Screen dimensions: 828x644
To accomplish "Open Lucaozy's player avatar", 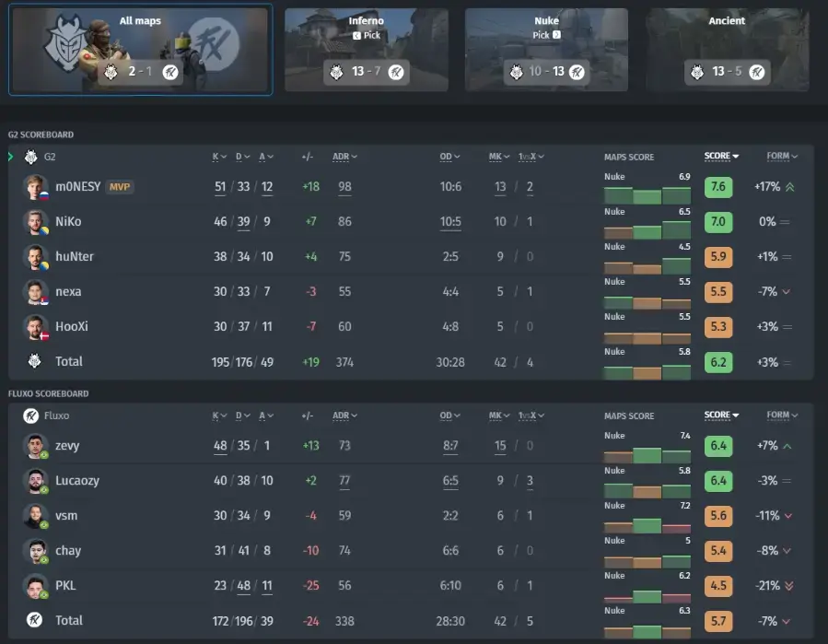I will 35,481.
